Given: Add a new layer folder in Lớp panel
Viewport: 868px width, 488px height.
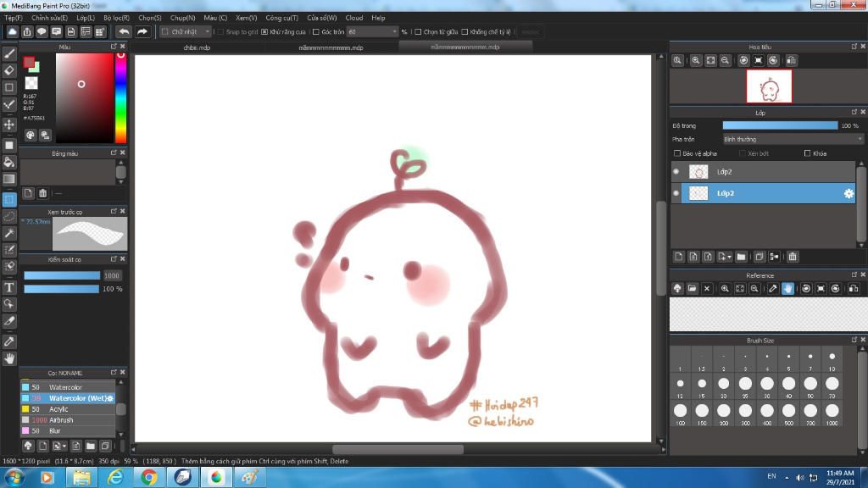Looking at the screenshot, I should [741, 257].
